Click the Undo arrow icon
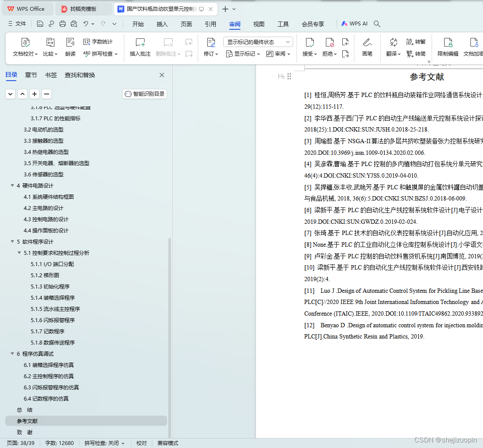The height and width of the screenshot is (448, 483). point(85,24)
